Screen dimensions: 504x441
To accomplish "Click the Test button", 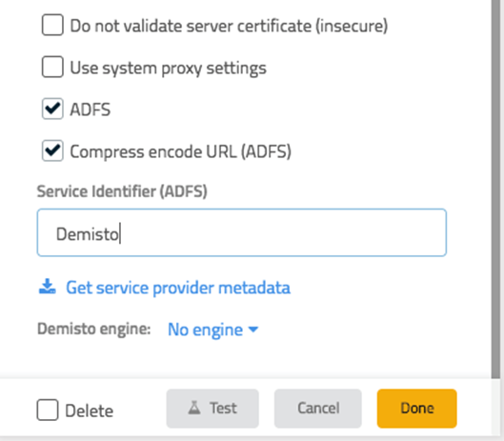I will 212,409.
